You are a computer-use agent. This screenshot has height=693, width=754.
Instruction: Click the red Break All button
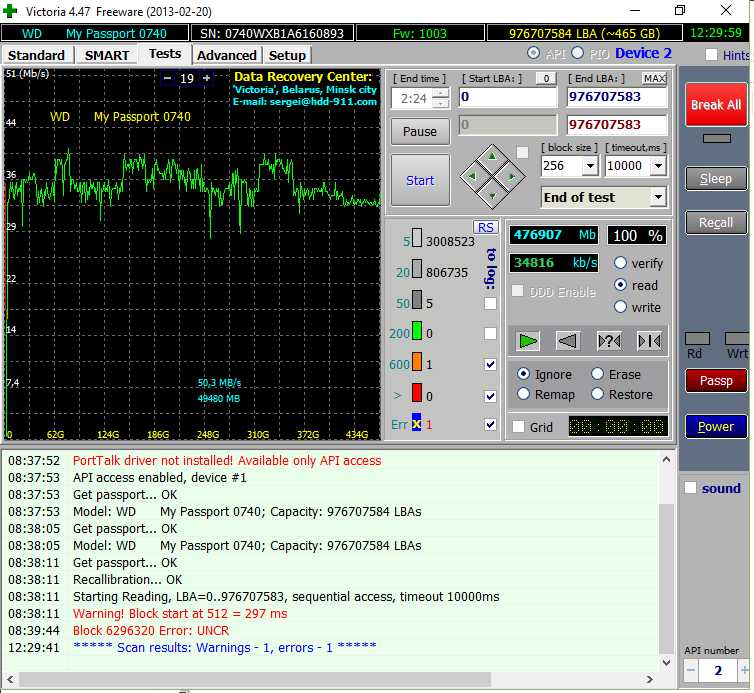click(x=716, y=104)
